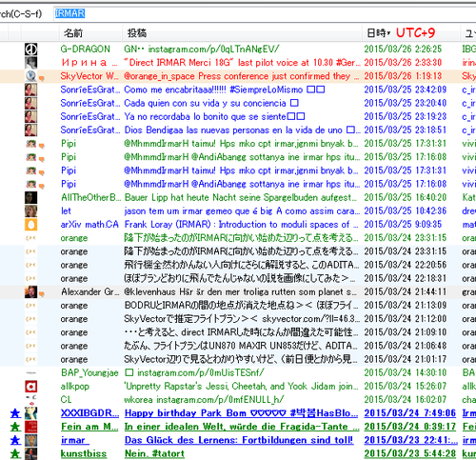Select 'BODRUとIRMARの間の地点' tweet
This screenshot has height=460, width=476.
(x=241, y=306)
